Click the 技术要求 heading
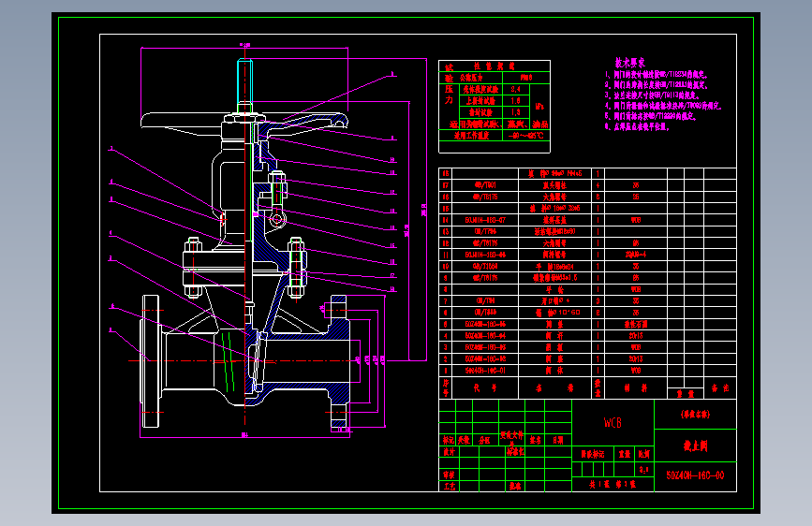812x526 pixels. click(629, 63)
